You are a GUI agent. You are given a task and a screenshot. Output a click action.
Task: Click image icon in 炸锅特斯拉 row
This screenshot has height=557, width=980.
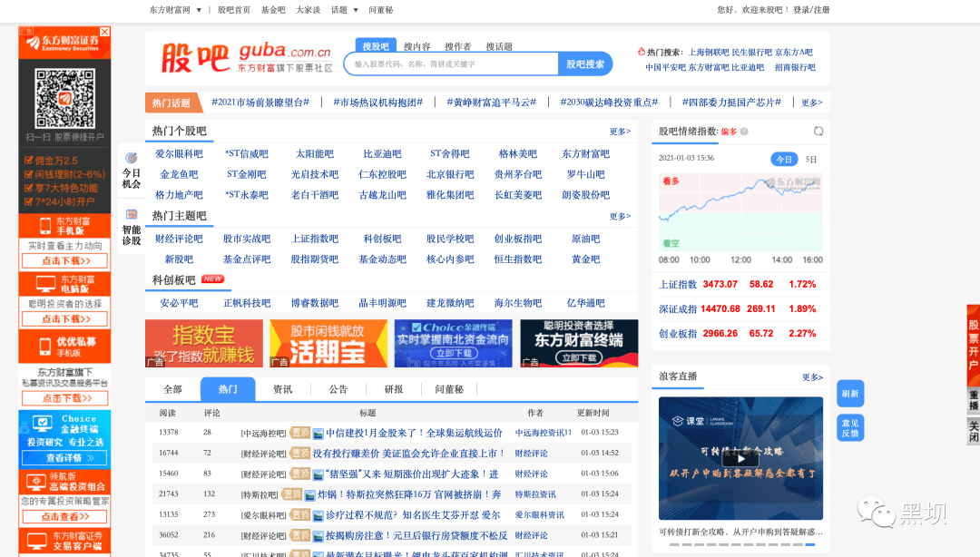(x=310, y=495)
